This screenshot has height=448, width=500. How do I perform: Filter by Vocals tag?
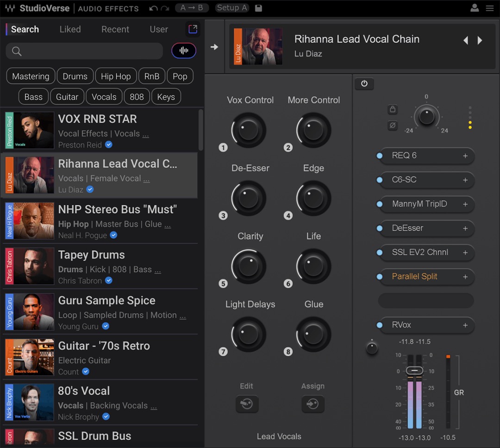point(104,97)
